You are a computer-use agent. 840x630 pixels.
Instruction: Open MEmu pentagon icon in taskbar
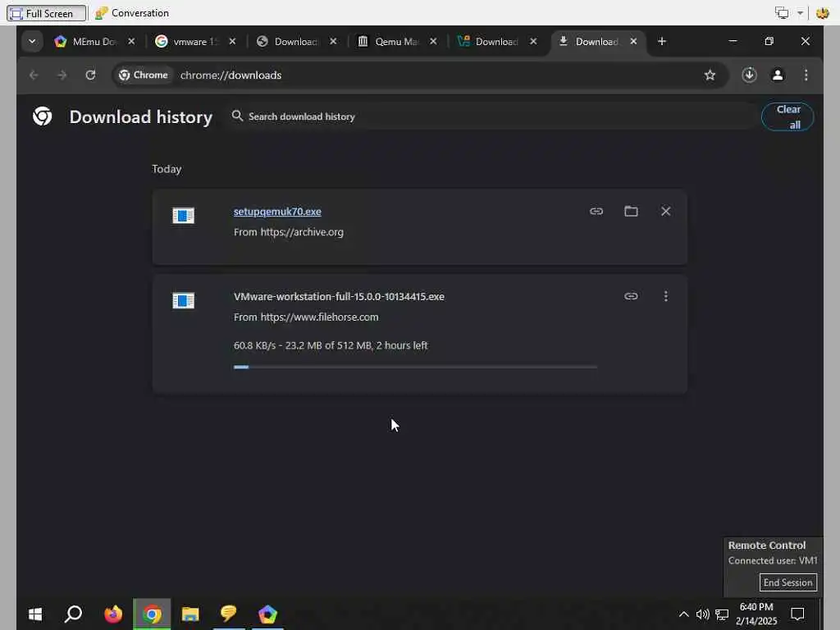[267, 614]
